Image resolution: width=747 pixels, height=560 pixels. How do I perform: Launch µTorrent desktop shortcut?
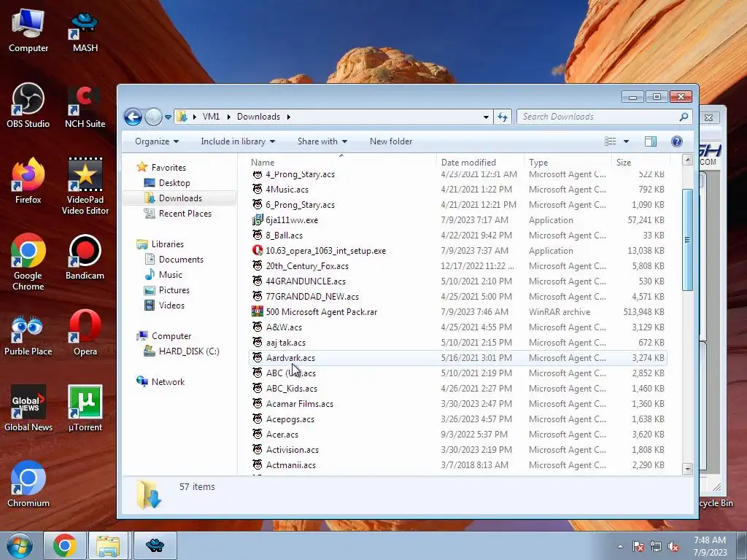tap(85, 408)
